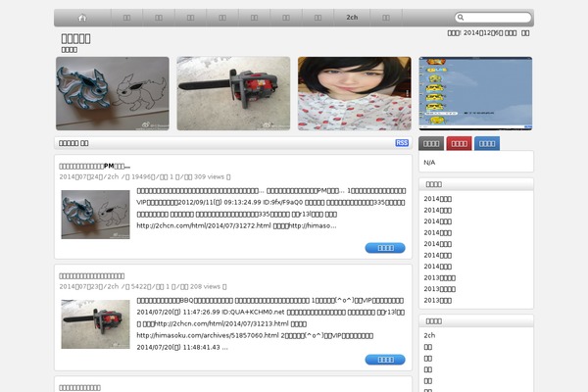Click the blue read-more button in the 309 views post
Image resolution: width=588 pixels, height=392 pixels.
coord(385,248)
